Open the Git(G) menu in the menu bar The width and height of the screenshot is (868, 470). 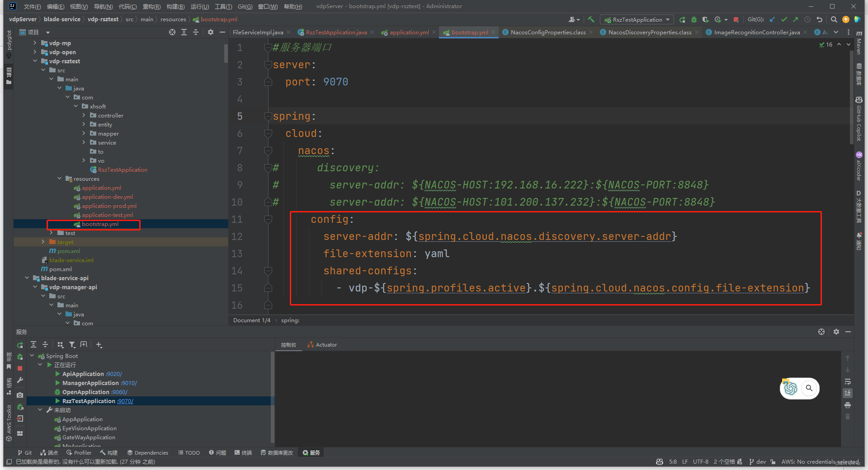[245, 6]
